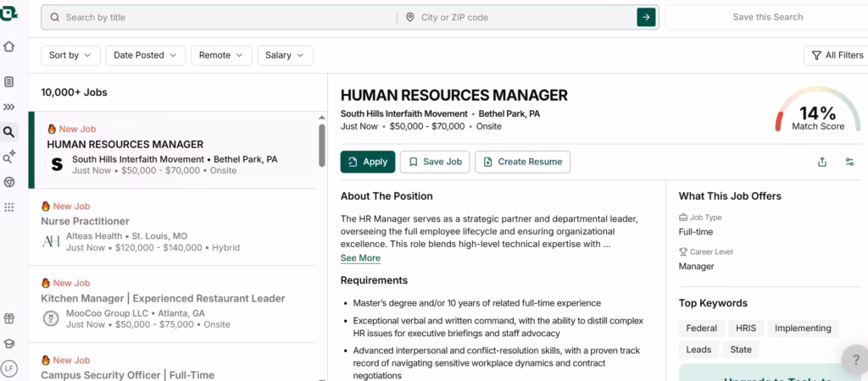This screenshot has height=381, width=868.
Task: Open the Nurse Practitioner job listing
Action: coord(173,227)
